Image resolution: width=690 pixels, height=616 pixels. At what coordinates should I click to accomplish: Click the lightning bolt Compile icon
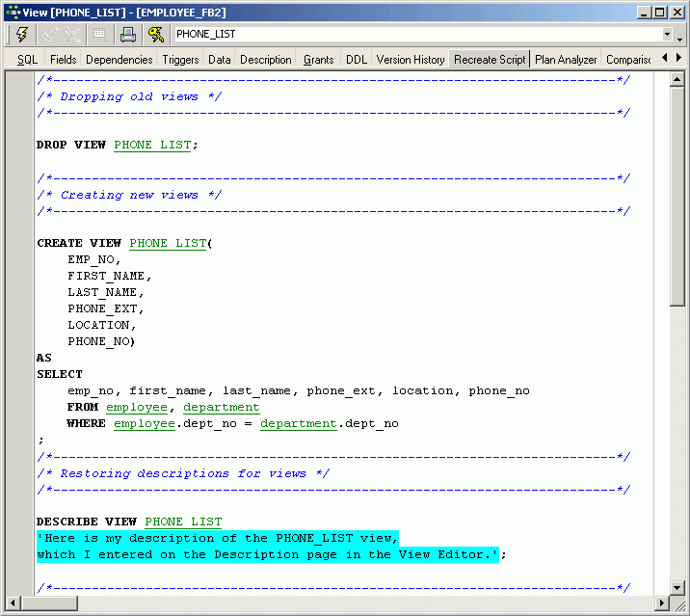[x=22, y=35]
